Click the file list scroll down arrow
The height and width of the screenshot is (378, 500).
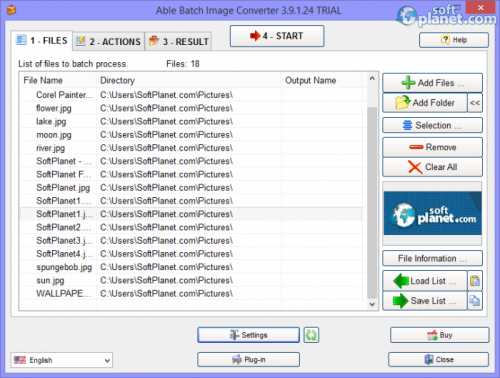[x=372, y=304]
